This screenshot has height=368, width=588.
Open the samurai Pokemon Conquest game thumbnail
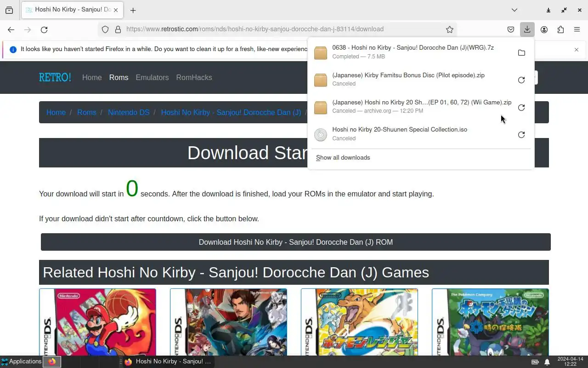pos(228,322)
